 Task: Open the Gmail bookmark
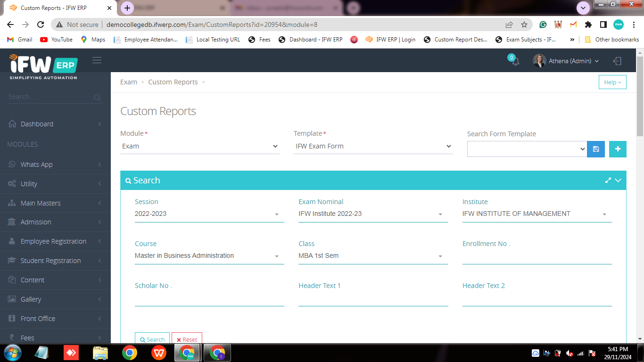20,40
